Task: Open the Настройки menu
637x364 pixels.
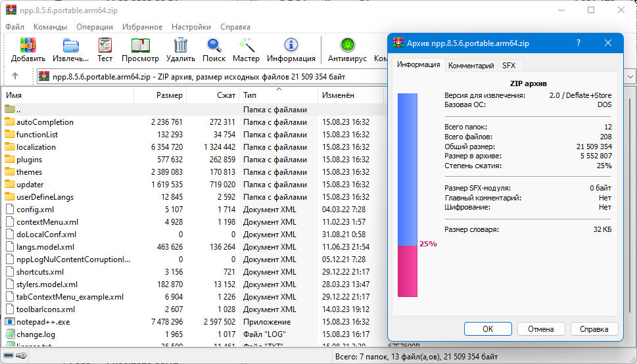Action: [x=191, y=27]
